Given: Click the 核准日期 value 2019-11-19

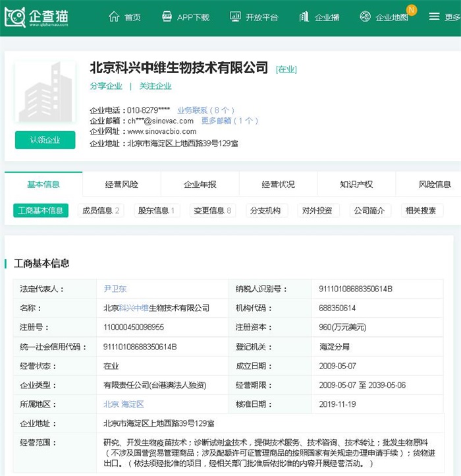Looking at the screenshot, I should tap(337, 404).
